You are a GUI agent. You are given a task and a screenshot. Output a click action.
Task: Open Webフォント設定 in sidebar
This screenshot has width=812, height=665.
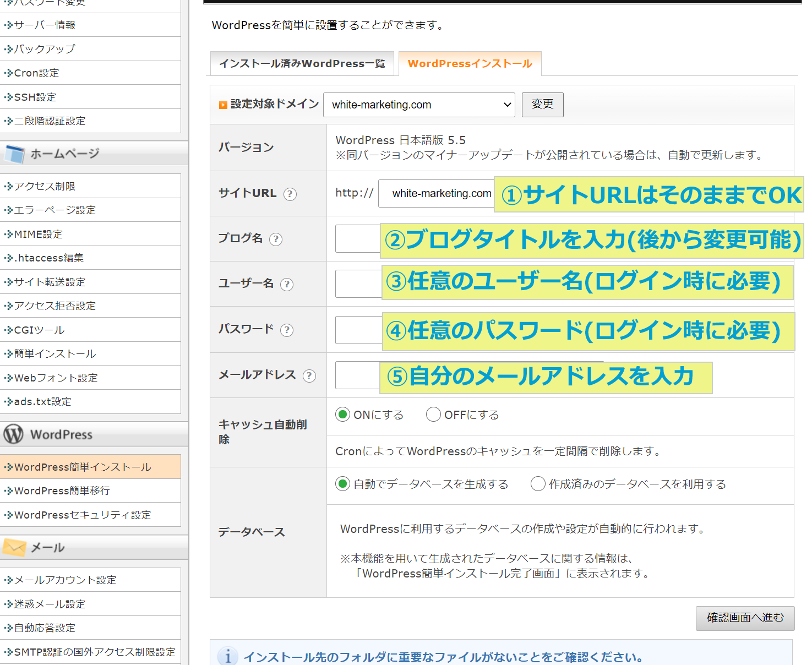[90, 378]
